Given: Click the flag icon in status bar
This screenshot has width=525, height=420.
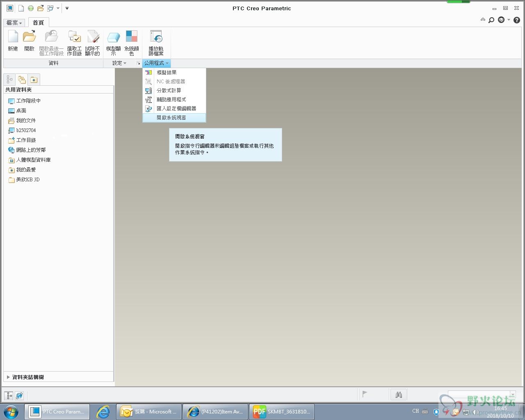Looking at the screenshot, I should click(x=365, y=394).
